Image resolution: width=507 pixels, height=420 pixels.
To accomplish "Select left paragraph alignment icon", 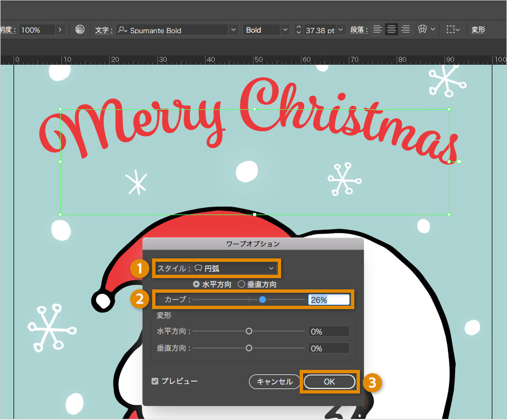I will click(x=377, y=29).
